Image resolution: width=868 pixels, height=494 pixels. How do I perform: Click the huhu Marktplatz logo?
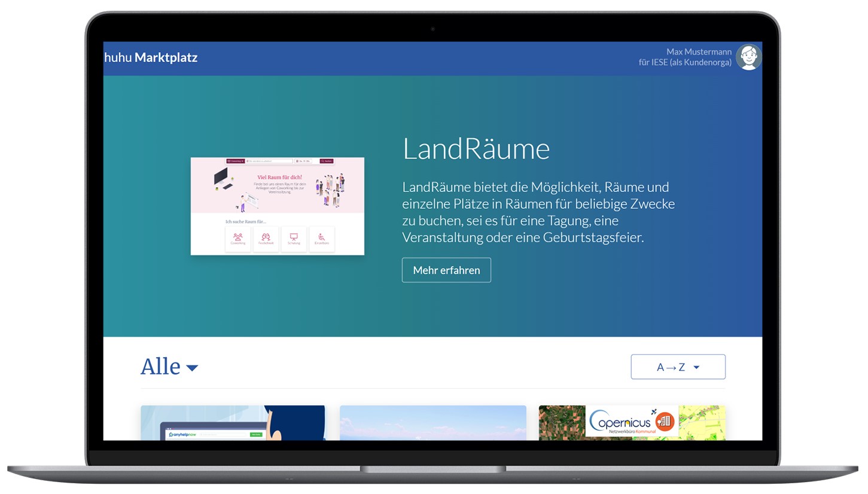(151, 57)
